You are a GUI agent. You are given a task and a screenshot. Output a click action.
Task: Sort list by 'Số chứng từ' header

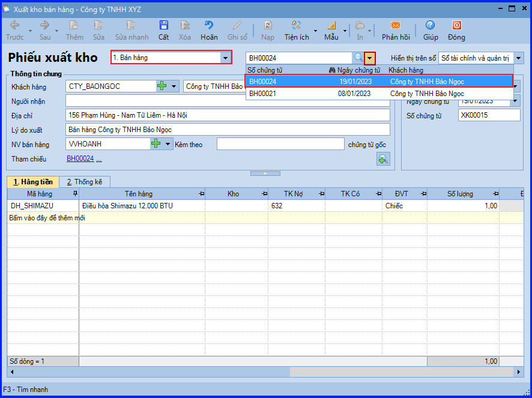tap(265, 70)
